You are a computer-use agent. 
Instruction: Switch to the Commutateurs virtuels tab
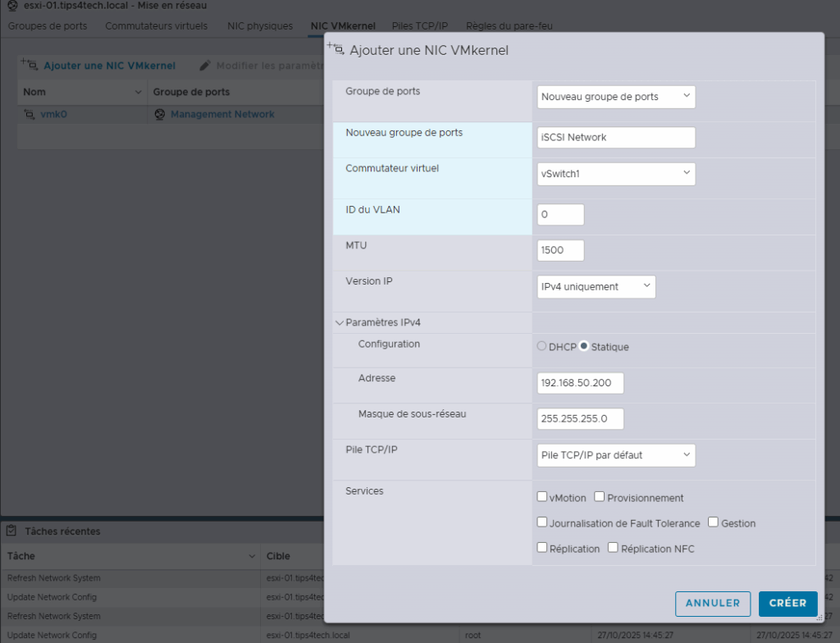156,26
